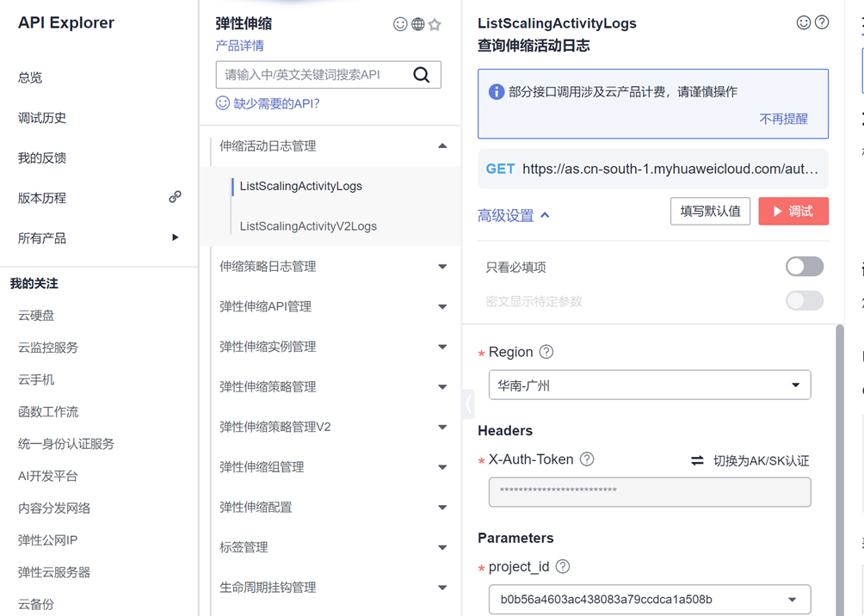Favorite 弹性伸缩 with the star icon
Image resolution: width=864 pixels, height=616 pixels.
click(x=435, y=24)
